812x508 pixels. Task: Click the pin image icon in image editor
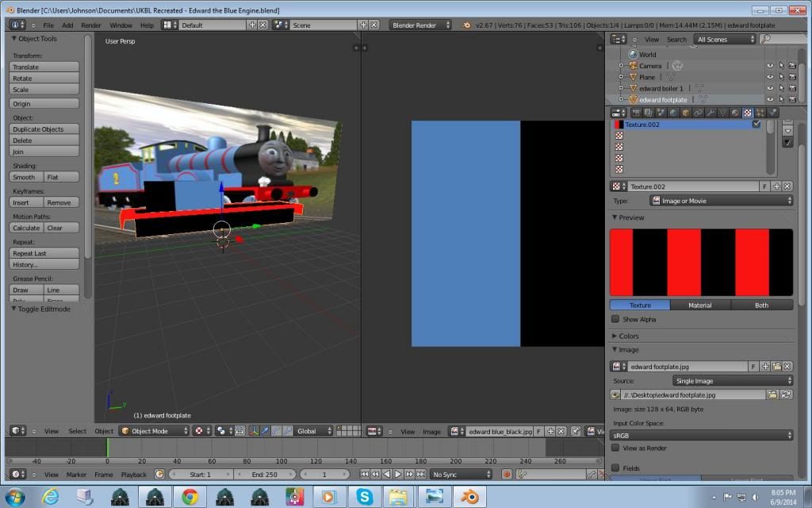tap(576, 431)
